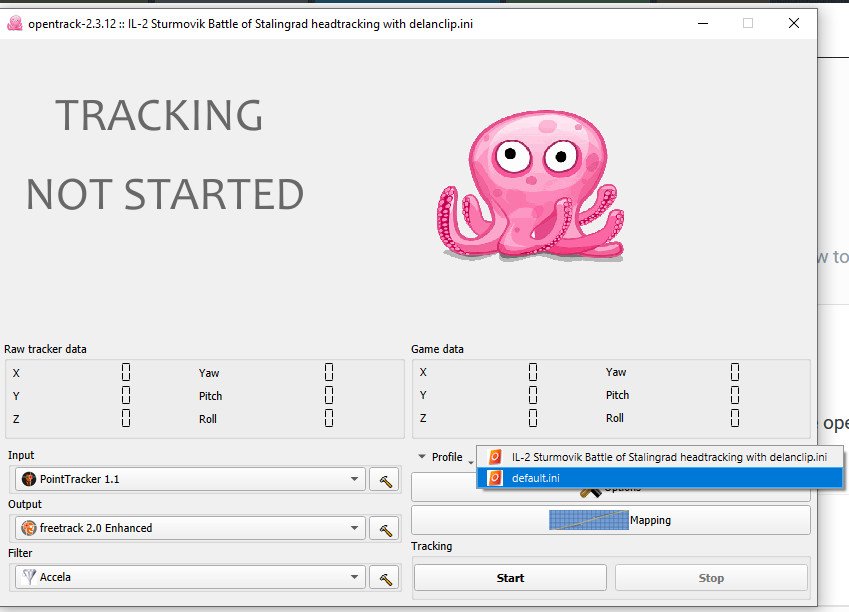Click the Mapping graph icon
The image size is (849, 612).
click(x=589, y=520)
